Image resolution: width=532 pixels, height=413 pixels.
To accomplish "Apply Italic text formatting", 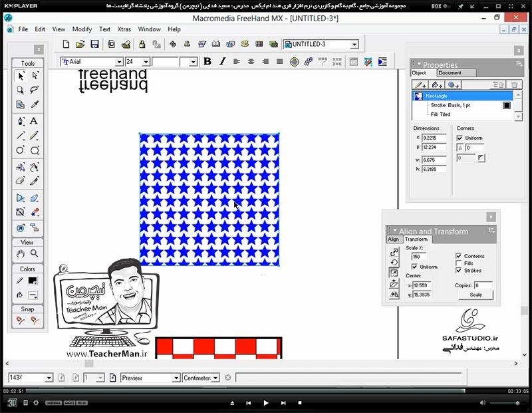I will point(222,61).
